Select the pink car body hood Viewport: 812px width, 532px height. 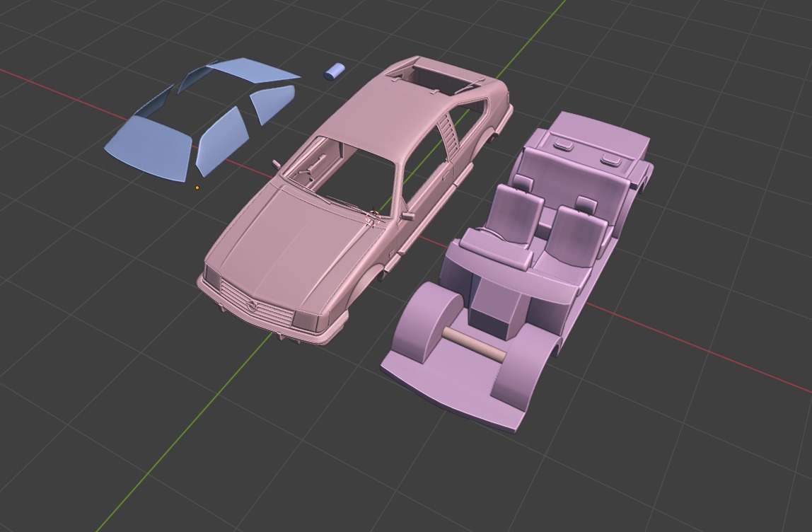coord(295,243)
